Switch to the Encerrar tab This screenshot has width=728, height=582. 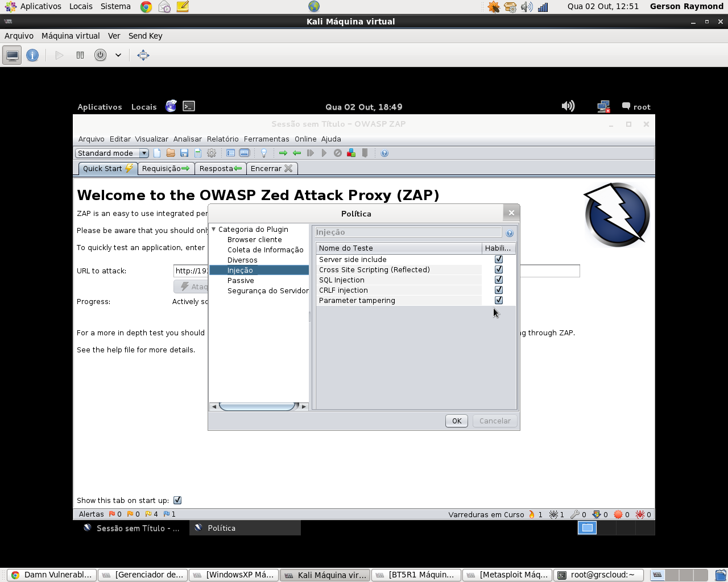pyautogui.click(x=272, y=168)
